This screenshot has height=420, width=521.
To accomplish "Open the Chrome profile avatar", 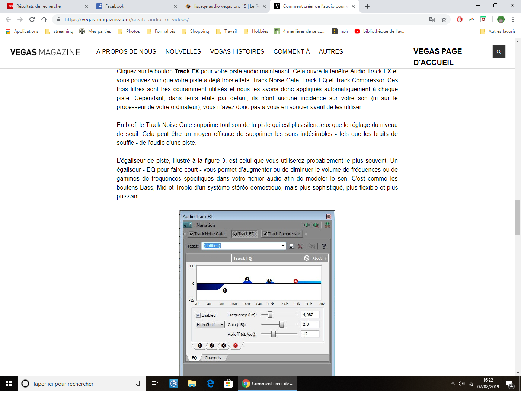I will [x=501, y=19].
